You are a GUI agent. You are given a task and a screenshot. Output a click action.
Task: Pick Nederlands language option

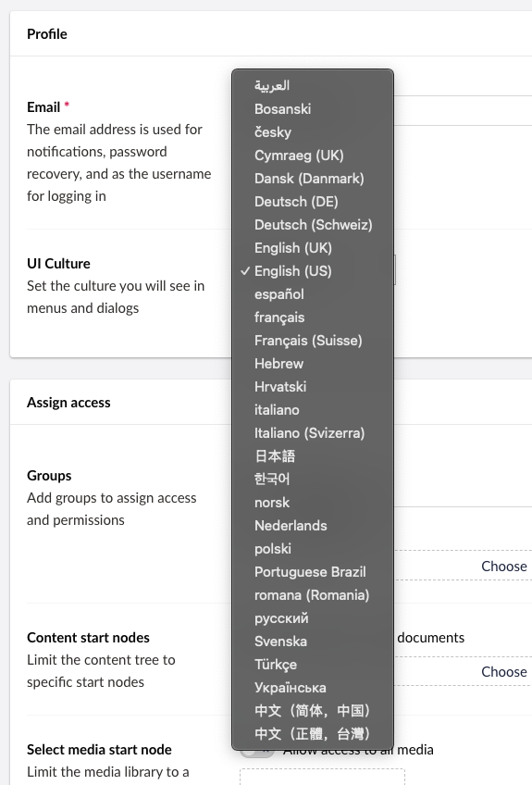[313, 526]
